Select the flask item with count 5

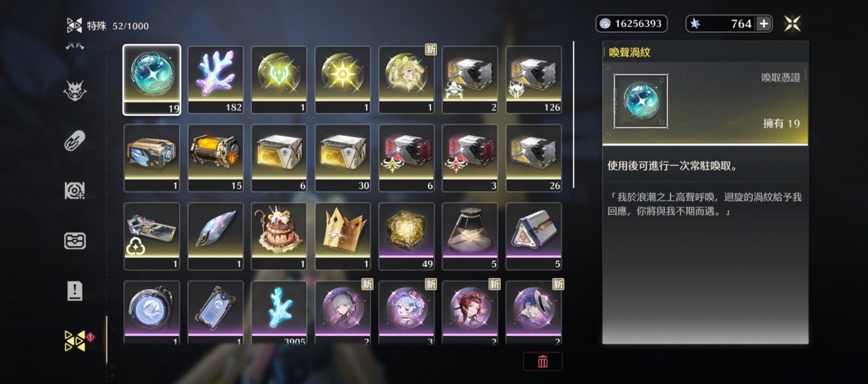click(x=470, y=236)
